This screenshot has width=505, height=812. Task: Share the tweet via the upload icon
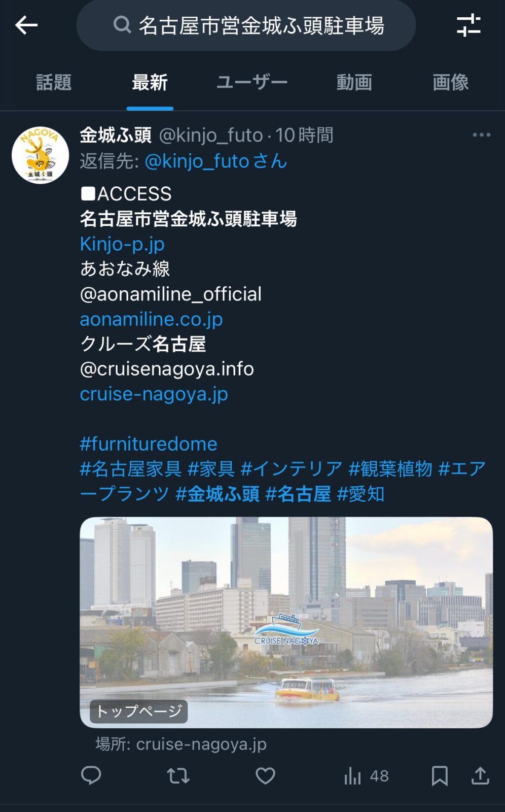pyautogui.click(x=480, y=775)
